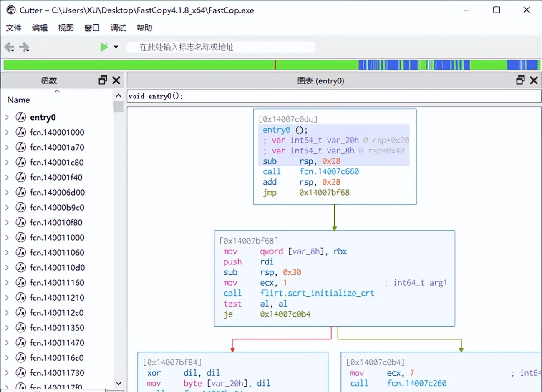
Task: Open the 文件 menu
Action: point(13,28)
